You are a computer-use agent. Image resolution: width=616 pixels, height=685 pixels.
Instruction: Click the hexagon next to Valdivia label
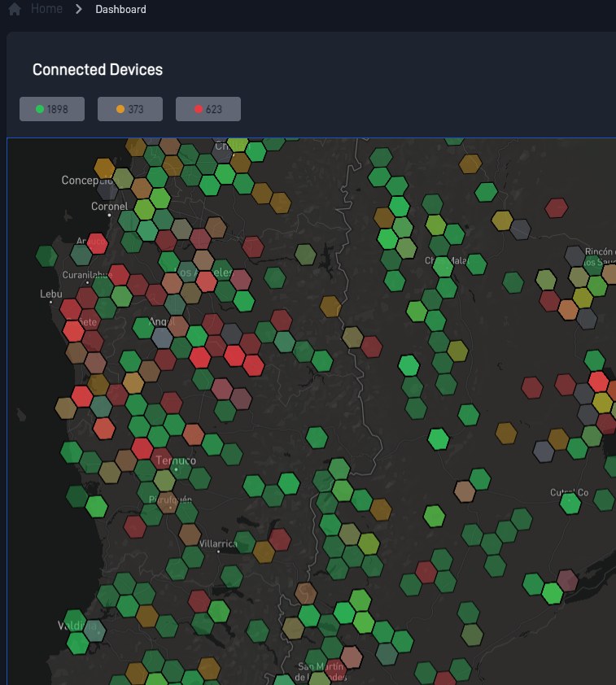(94, 630)
